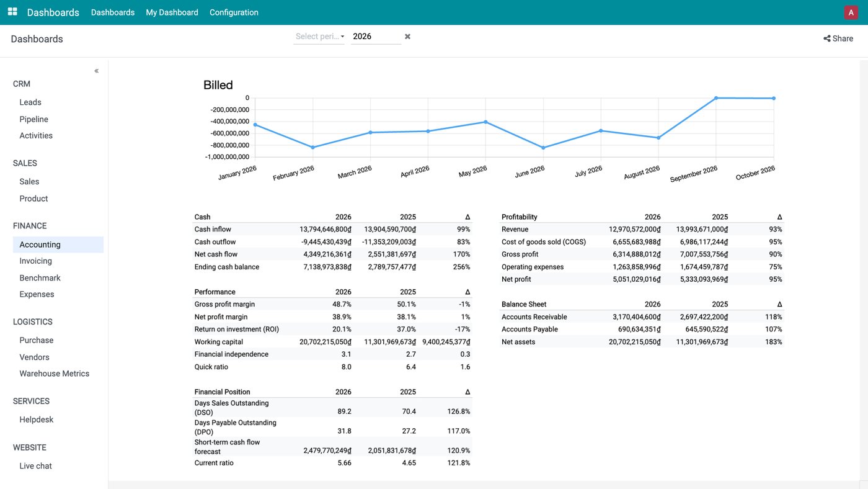The width and height of the screenshot is (868, 489).
Task: Click the February 2026 chart data point
Action: (x=313, y=147)
